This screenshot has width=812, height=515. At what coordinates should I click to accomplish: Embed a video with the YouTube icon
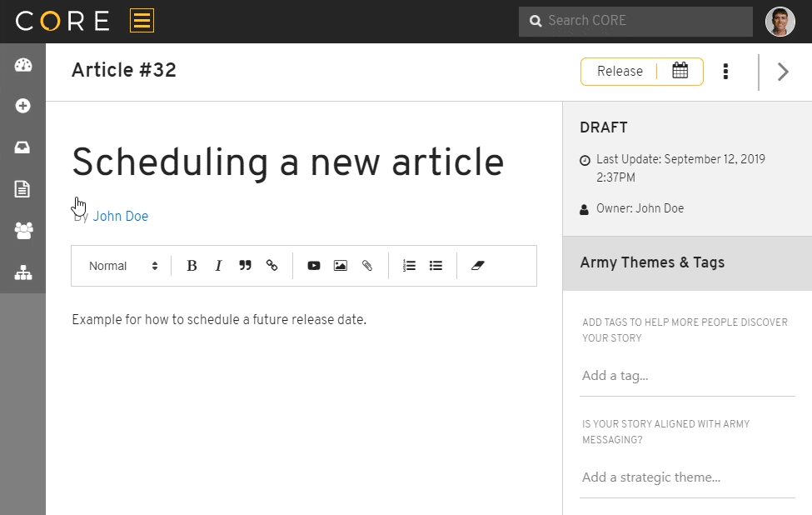tap(314, 266)
